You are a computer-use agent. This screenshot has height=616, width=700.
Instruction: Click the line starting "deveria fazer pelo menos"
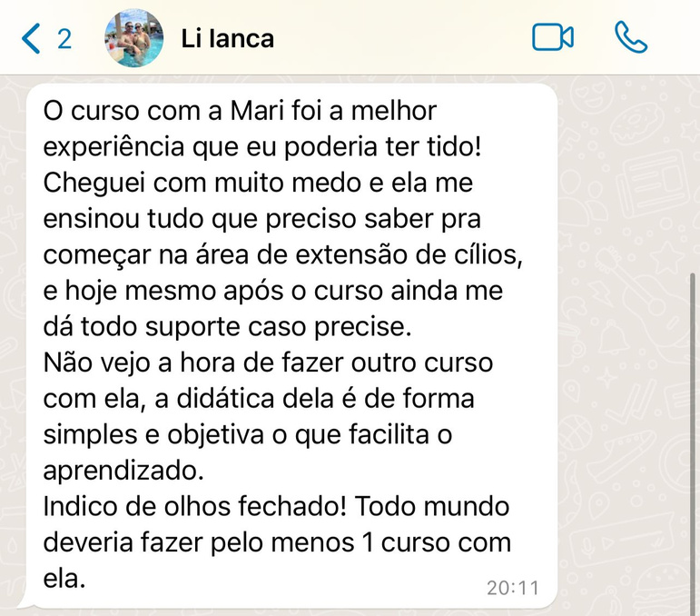tap(277, 542)
